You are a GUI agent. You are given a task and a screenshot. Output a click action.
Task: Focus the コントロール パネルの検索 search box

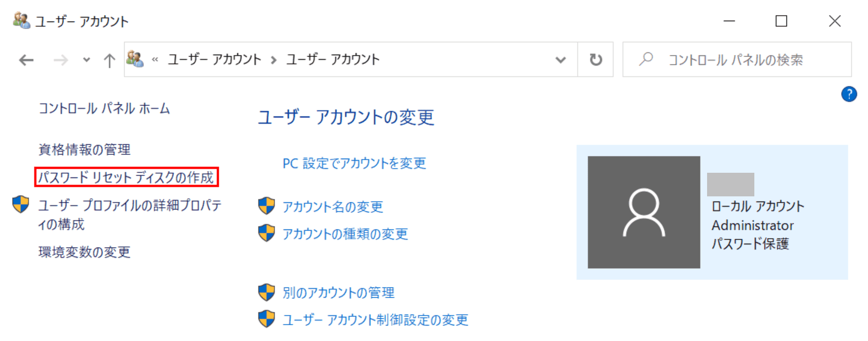(x=737, y=60)
